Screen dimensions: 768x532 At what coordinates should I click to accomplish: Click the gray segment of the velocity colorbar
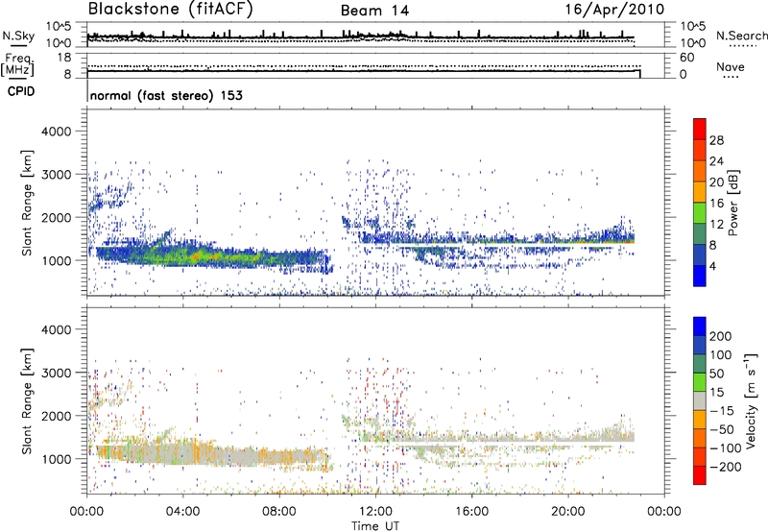tap(700, 400)
